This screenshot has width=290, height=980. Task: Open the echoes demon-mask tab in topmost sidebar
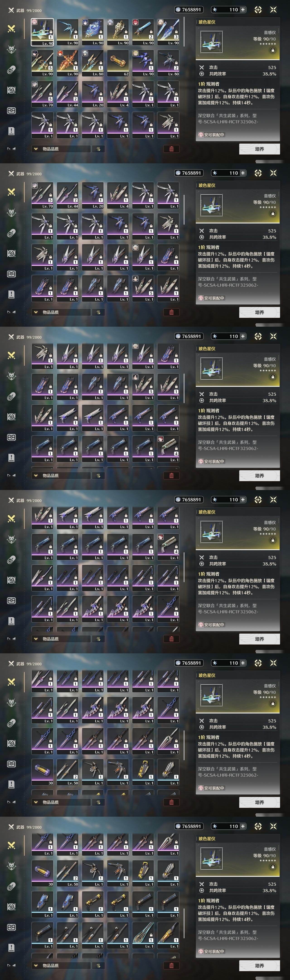click(11, 49)
